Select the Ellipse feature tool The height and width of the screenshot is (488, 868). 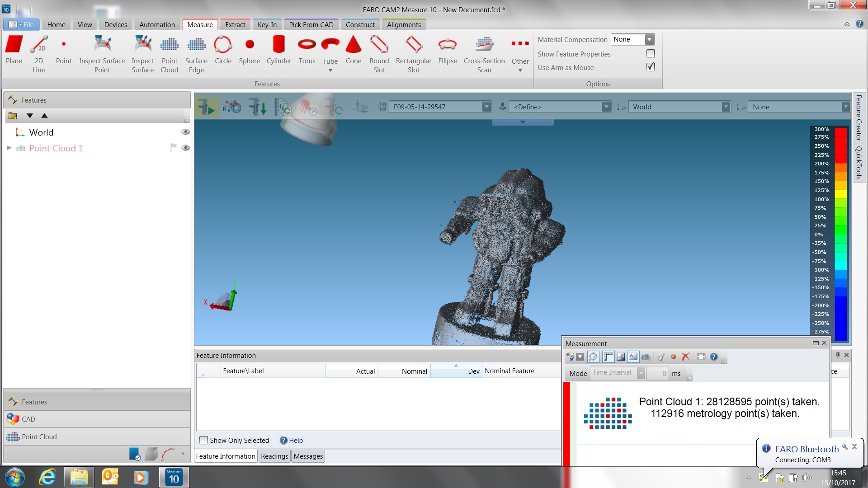448,50
